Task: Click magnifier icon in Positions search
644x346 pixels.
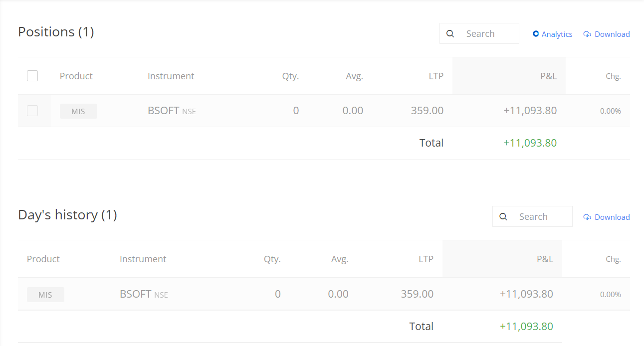Action: point(450,34)
